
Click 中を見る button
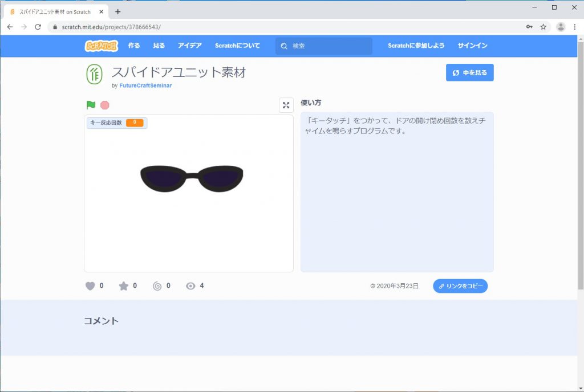tap(469, 73)
